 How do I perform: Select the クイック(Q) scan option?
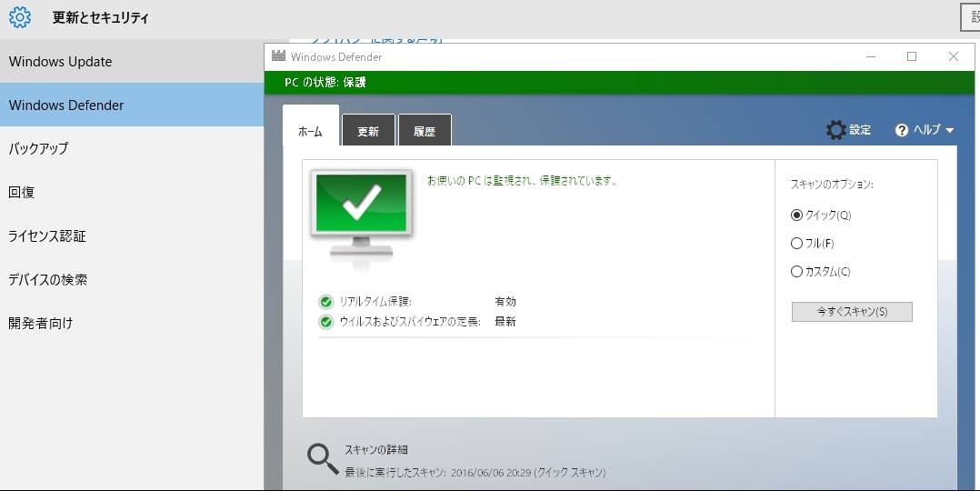click(x=821, y=215)
